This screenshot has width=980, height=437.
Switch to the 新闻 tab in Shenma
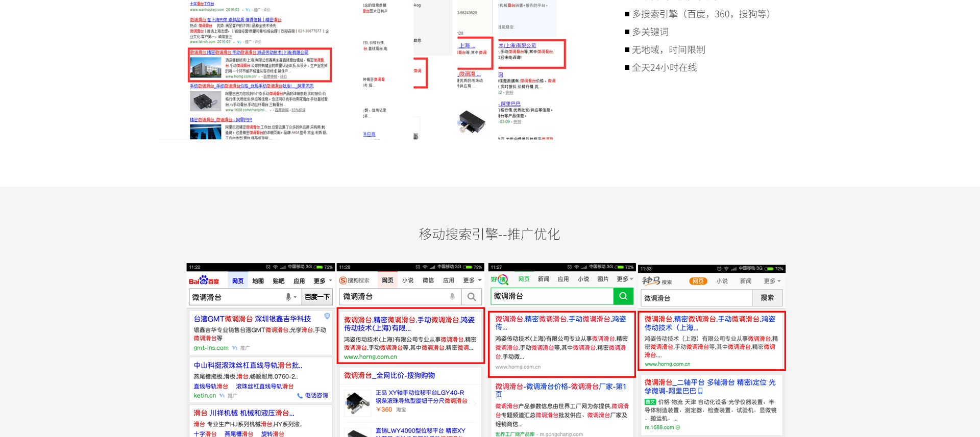coord(746,281)
